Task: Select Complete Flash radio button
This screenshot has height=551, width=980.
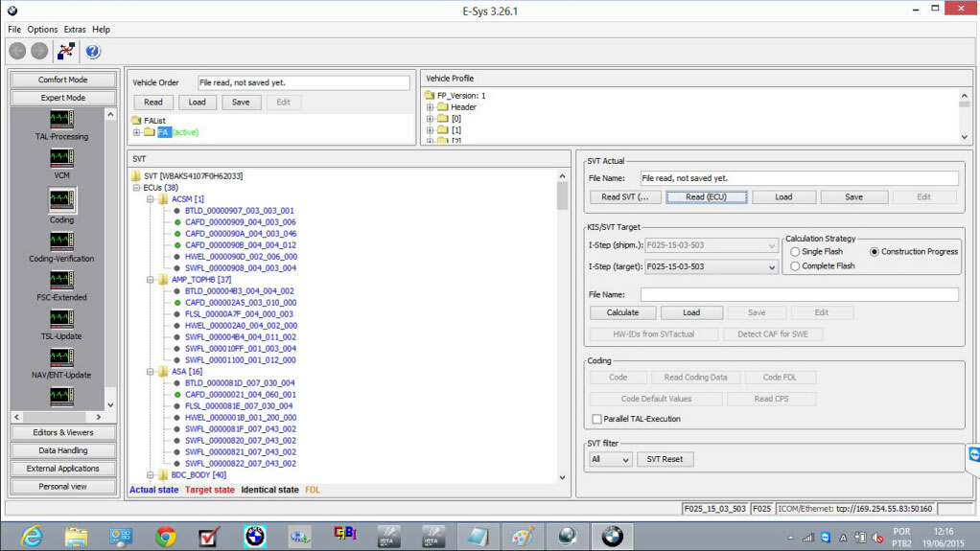Action: coord(795,266)
